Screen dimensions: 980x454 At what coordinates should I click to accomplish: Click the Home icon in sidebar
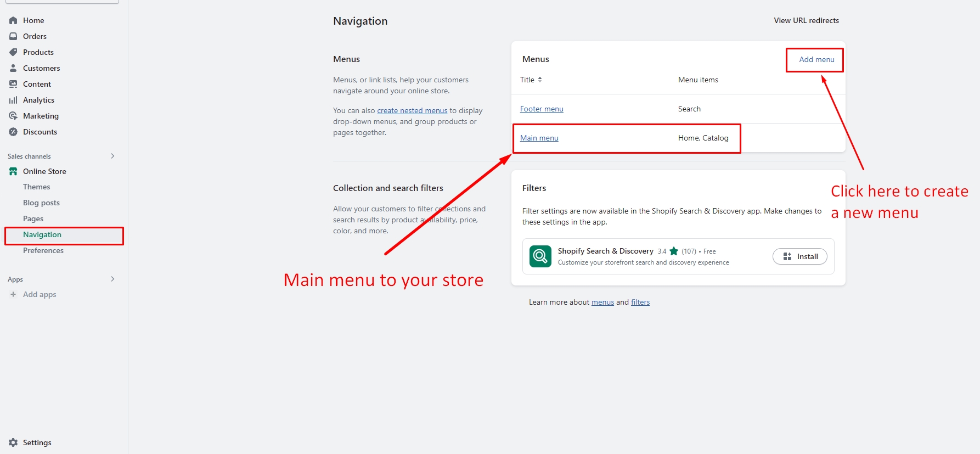click(13, 20)
